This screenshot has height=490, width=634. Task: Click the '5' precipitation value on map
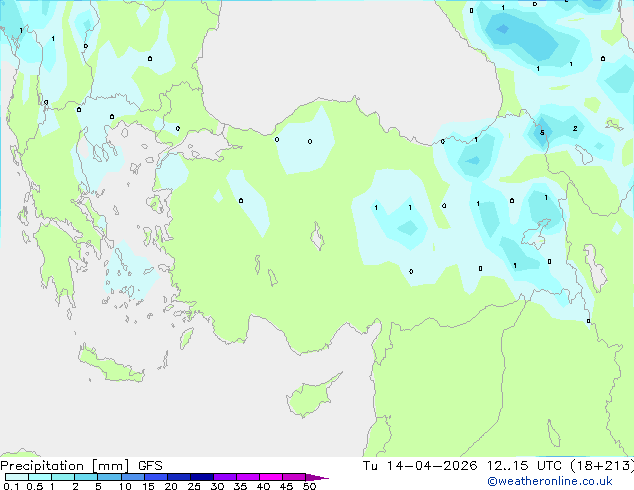pyautogui.click(x=542, y=133)
